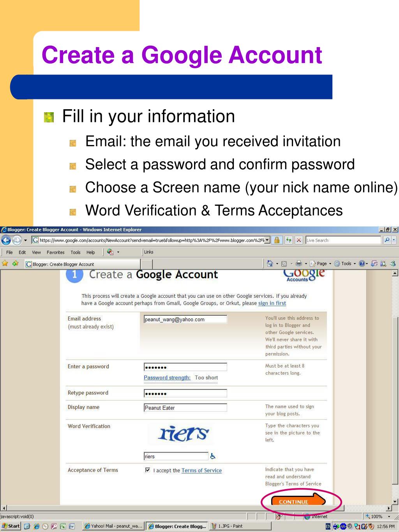Click the Email address field
Image resolution: width=399 pixels, height=532 pixels.
coord(185,320)
